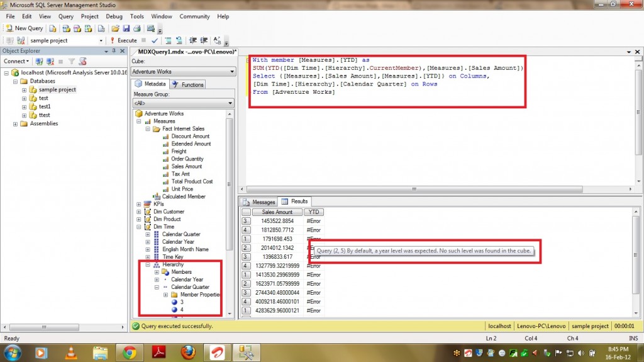The height and width of the screenshot is (362, 644).
Task: Click the Save icon in the toolbar
Action: 126,28
